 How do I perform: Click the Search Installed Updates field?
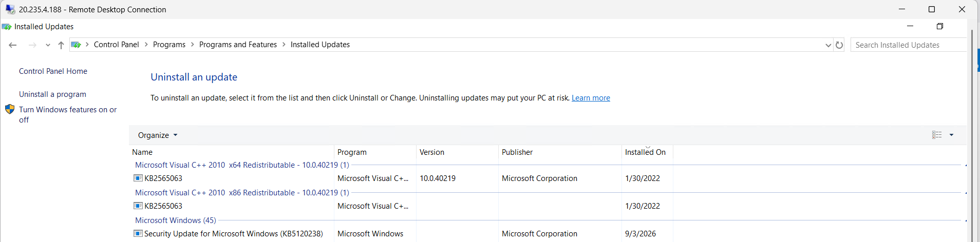coord(908,45)
